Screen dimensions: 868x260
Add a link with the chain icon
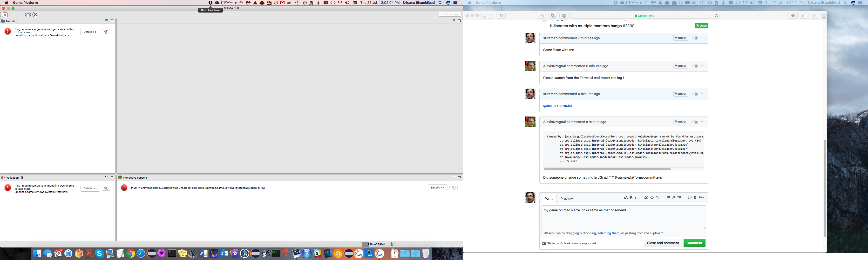[x=658, y=198]
